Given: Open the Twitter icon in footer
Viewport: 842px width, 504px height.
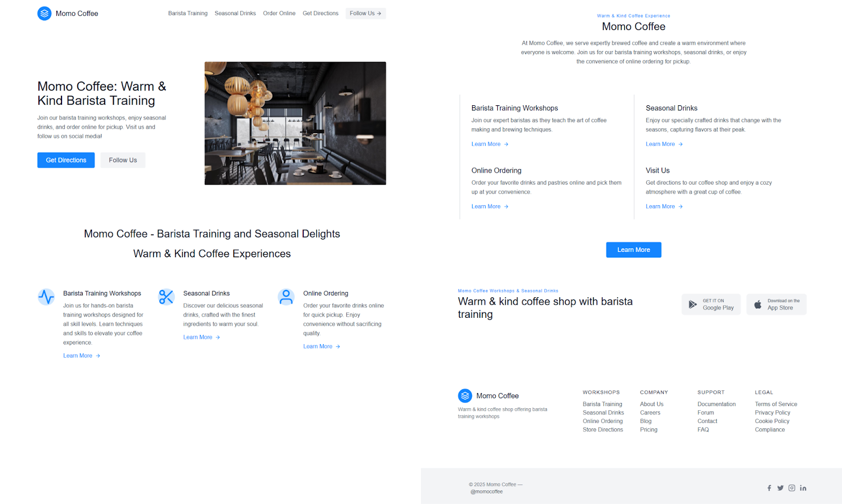Looking at the screenshot, I should [x=780, y=488].
